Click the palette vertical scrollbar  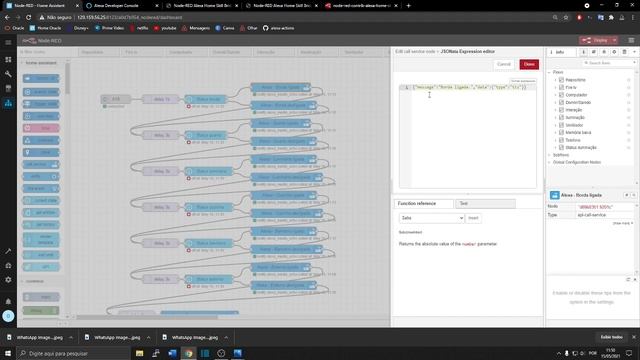(x=67, y=78)
